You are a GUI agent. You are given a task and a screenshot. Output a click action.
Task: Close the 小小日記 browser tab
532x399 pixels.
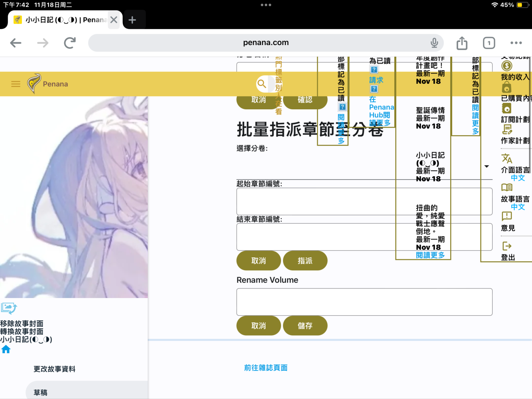pyautogui.click(x=114, y=20)
